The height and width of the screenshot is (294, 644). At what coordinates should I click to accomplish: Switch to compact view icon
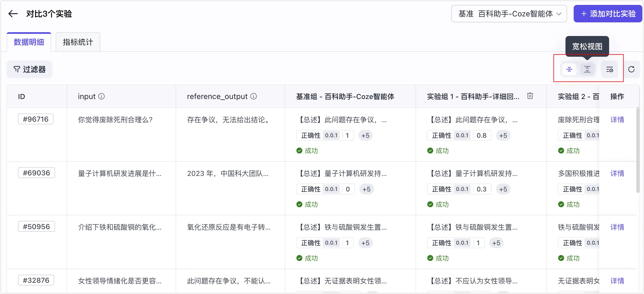(569, 69)
